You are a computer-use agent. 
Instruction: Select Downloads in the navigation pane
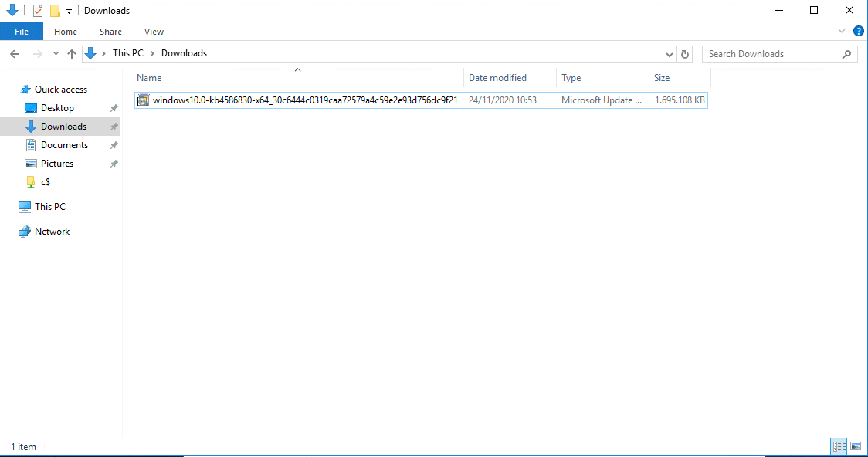point(63,126)
